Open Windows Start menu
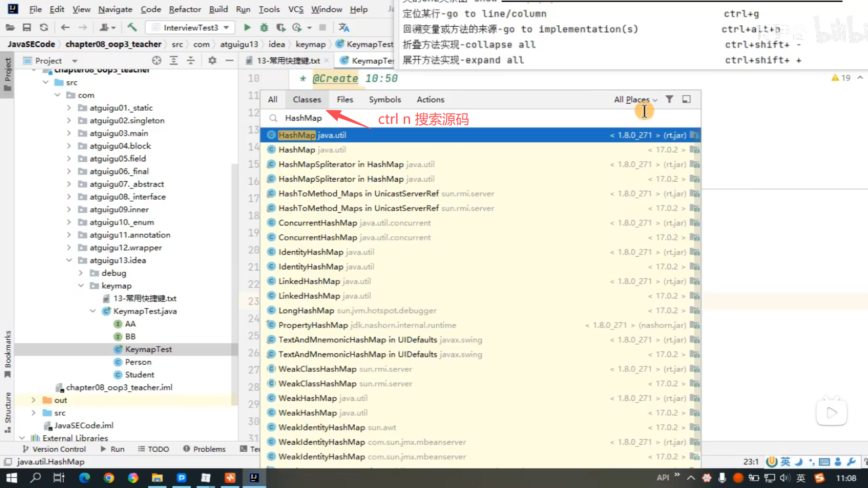Viewport: 868px width, 488px height. (12, 478)
